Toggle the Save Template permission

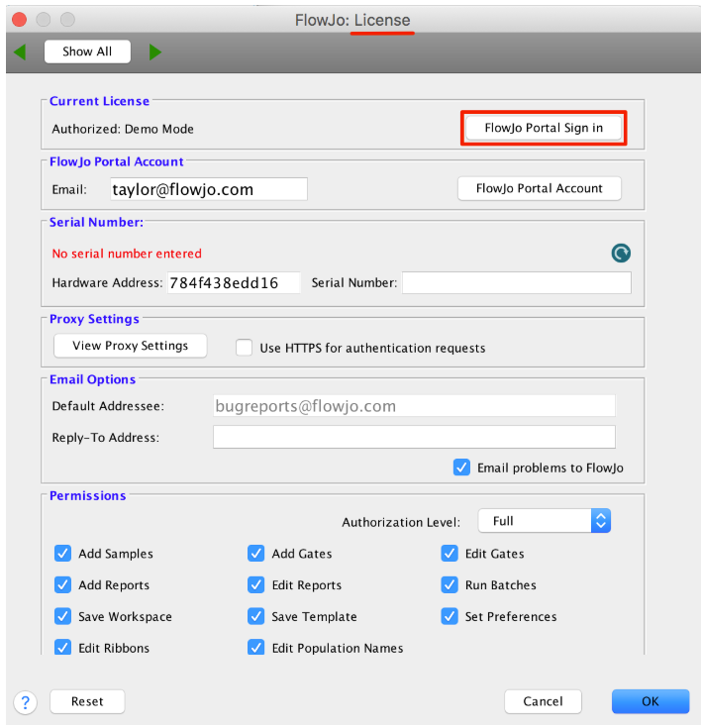point(255,616)
